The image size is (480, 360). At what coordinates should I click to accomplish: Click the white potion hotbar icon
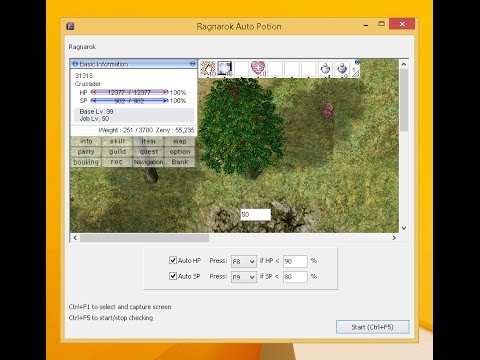325,68
